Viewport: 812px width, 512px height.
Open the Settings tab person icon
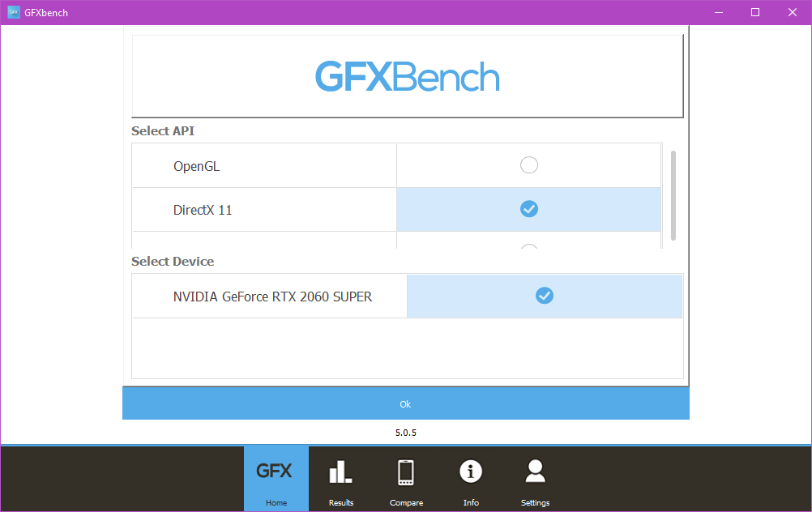pos(535,471)
